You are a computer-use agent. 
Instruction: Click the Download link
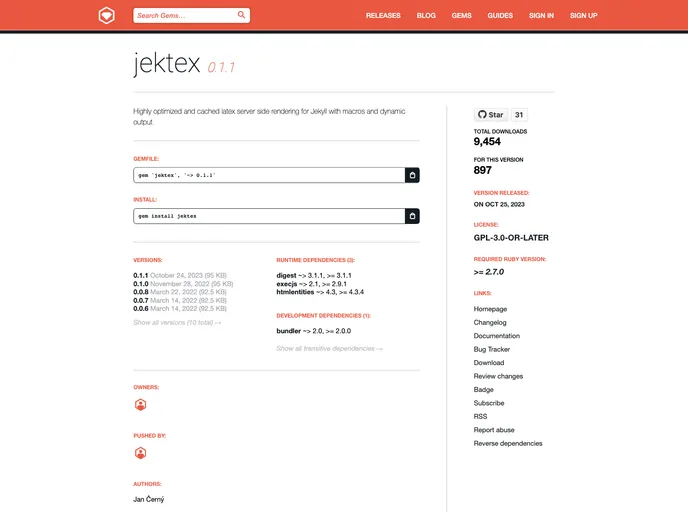489,362
